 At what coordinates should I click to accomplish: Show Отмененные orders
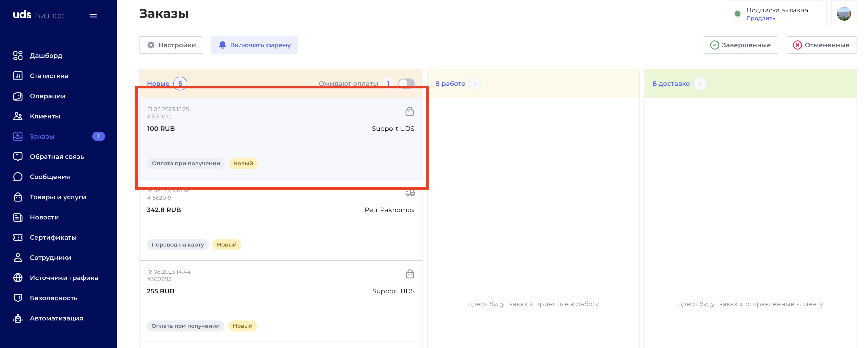821,45
